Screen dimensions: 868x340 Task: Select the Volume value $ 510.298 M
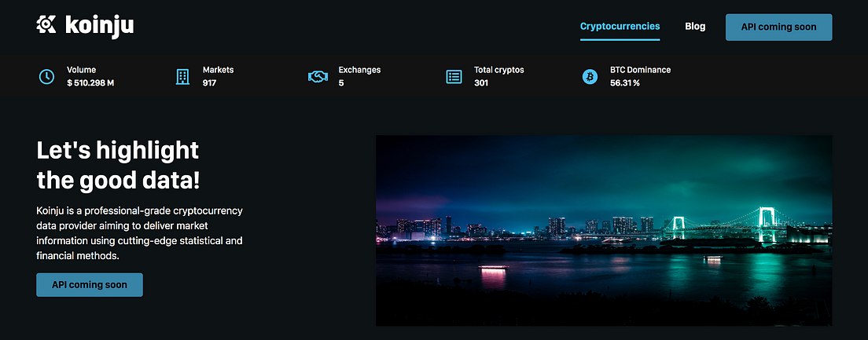coord(90,83)
